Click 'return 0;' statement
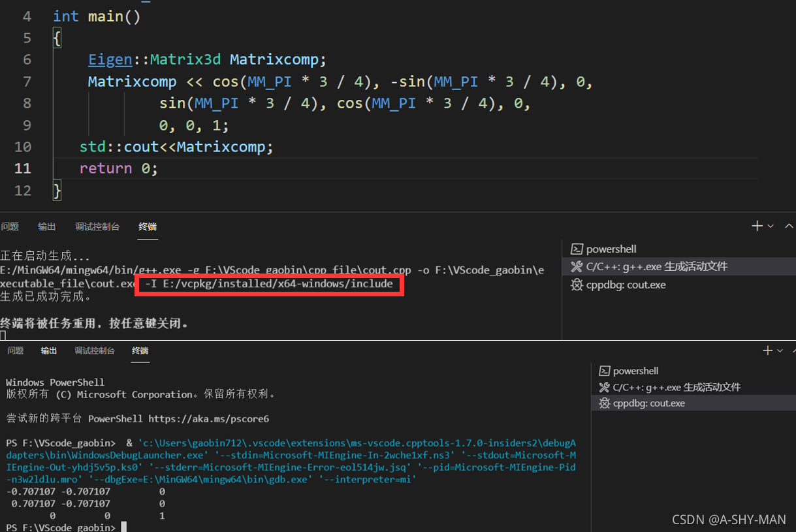796x532 pixels. (x=119, y=168)
